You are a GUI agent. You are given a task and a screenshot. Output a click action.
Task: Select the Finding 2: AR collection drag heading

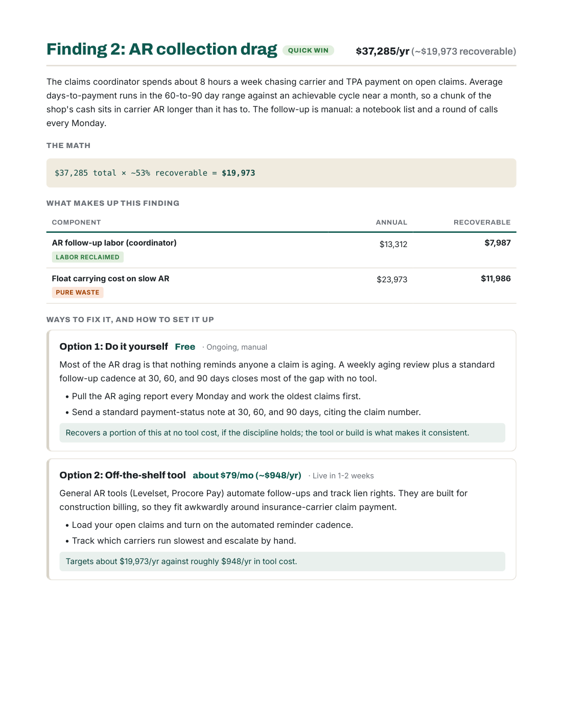(161, 49)
